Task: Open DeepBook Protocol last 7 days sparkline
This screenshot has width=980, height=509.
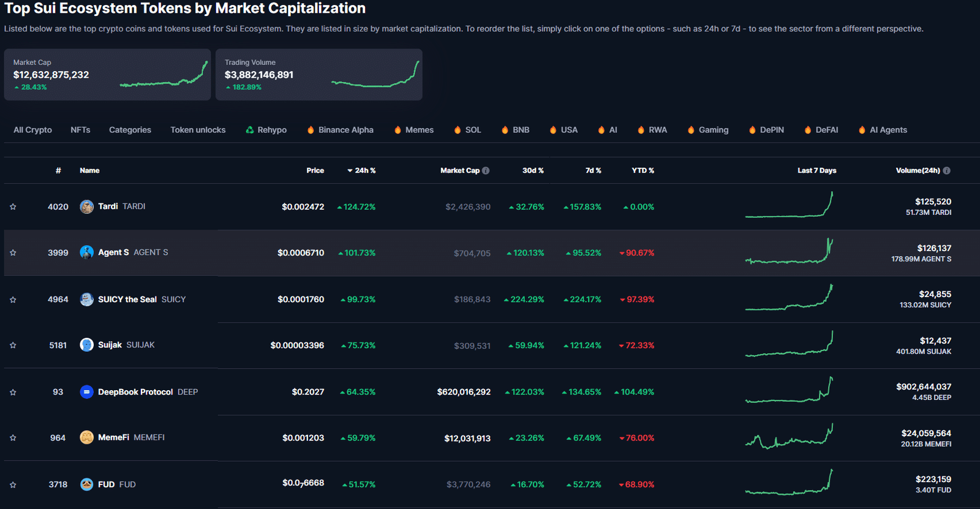Action: tap(789, 391)
